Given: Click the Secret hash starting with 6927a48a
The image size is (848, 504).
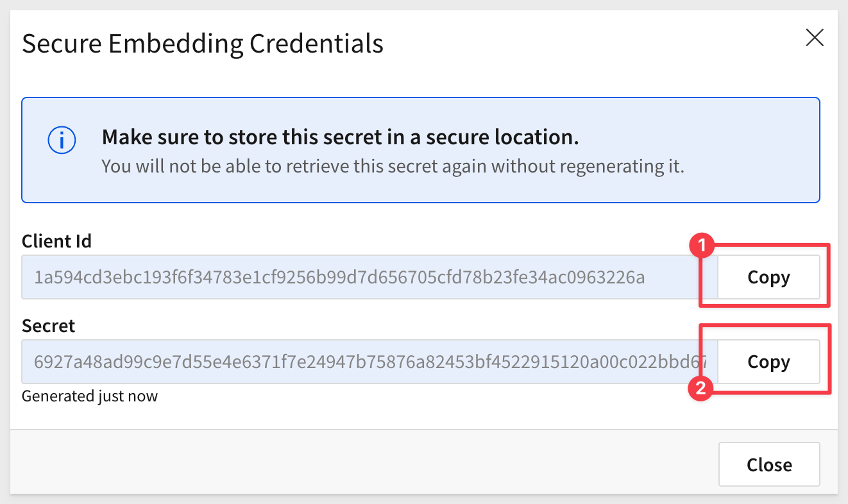Looking at the screenshot, I should pyautogui.click(x=370, y=362).
